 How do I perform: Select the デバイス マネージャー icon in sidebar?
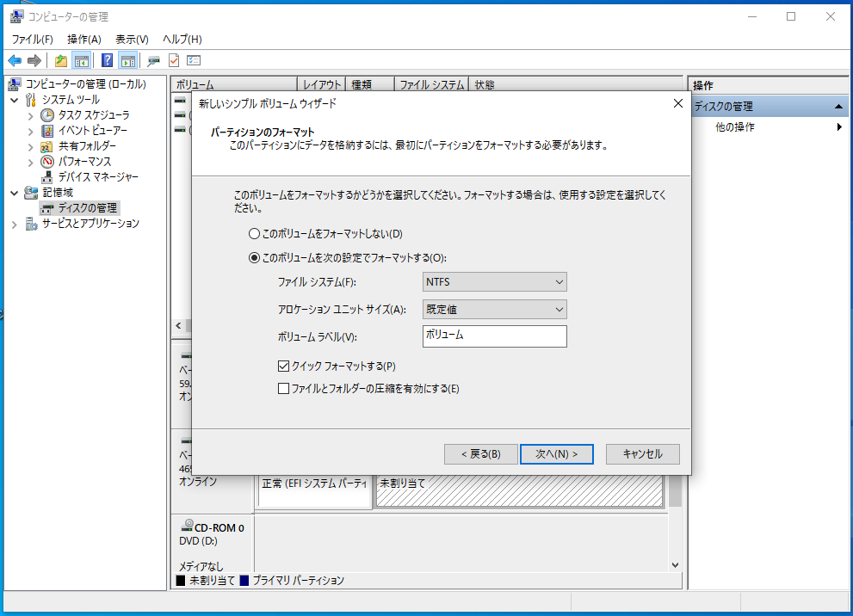(x=48, y=176)
